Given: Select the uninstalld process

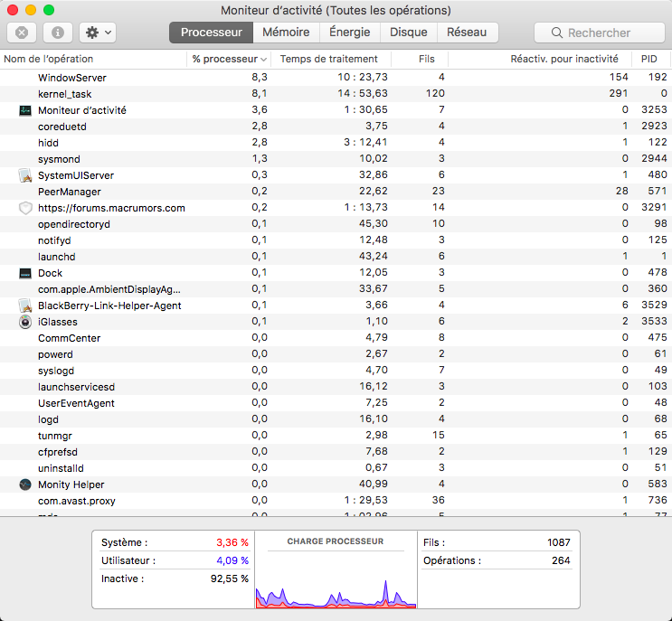Looking at the screenshot, I should (x=336, y=468).
